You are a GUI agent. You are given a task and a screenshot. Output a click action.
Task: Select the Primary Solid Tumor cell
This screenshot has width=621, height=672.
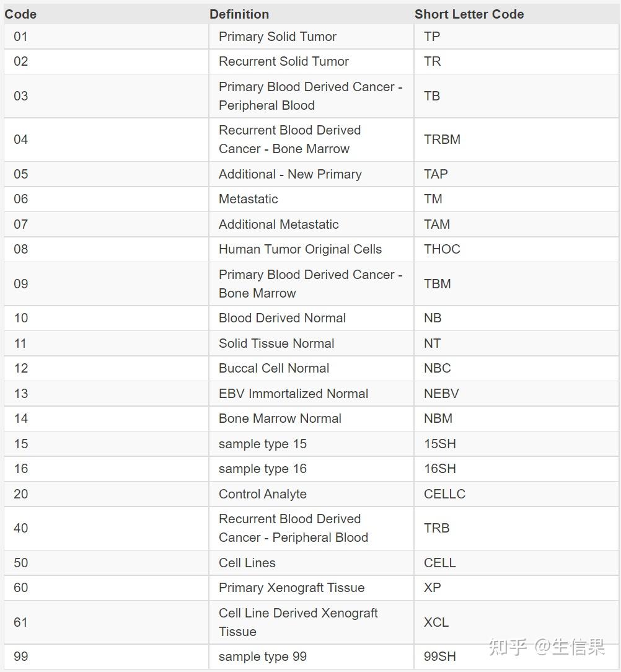(x=277, y=37)
